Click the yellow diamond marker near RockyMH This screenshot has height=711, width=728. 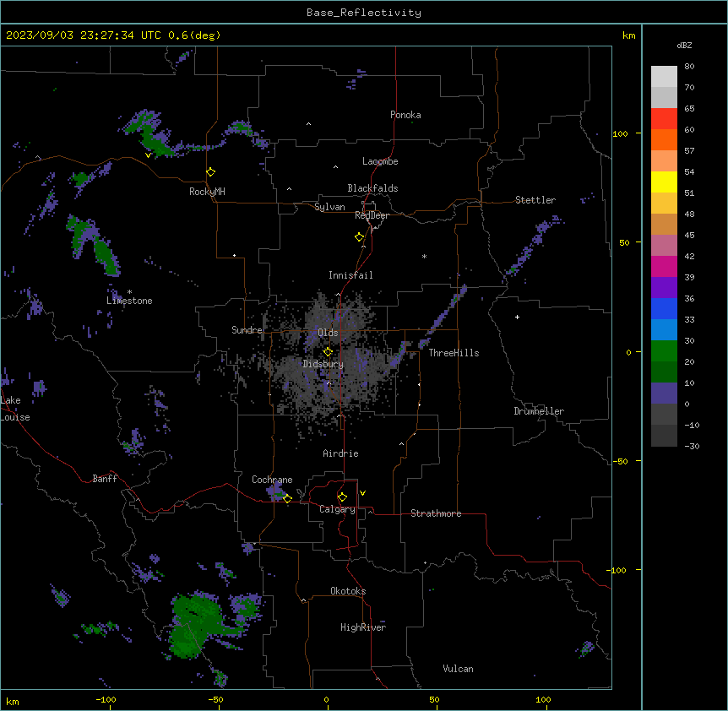[x=210, y=172]
